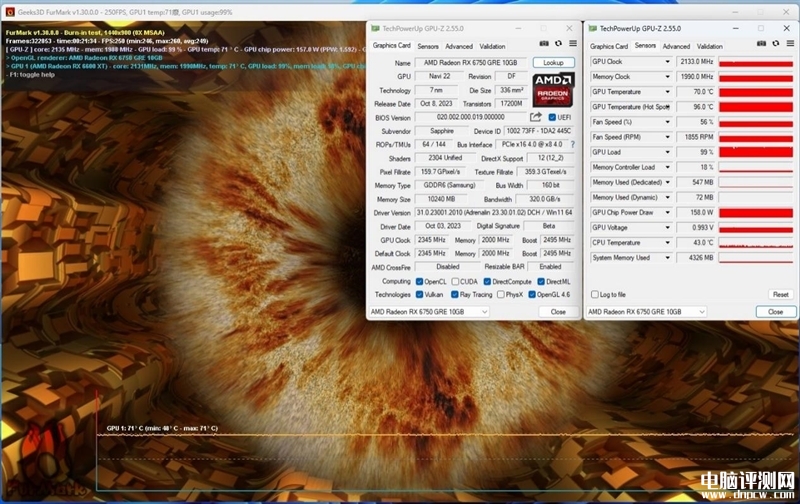
Task: Open Memory Used (Dynamic) dropdown
Action: pyautogui.click(x=667, y=197)
